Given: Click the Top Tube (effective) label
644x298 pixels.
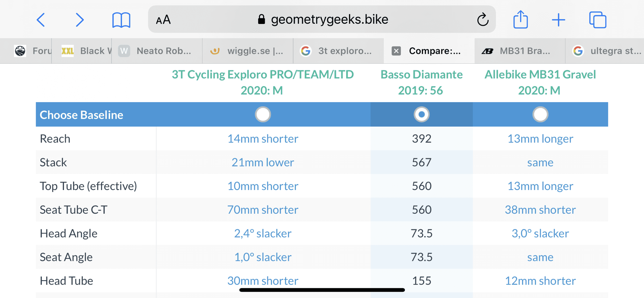Looking at the screenshot, I should [x=88, y=186].
